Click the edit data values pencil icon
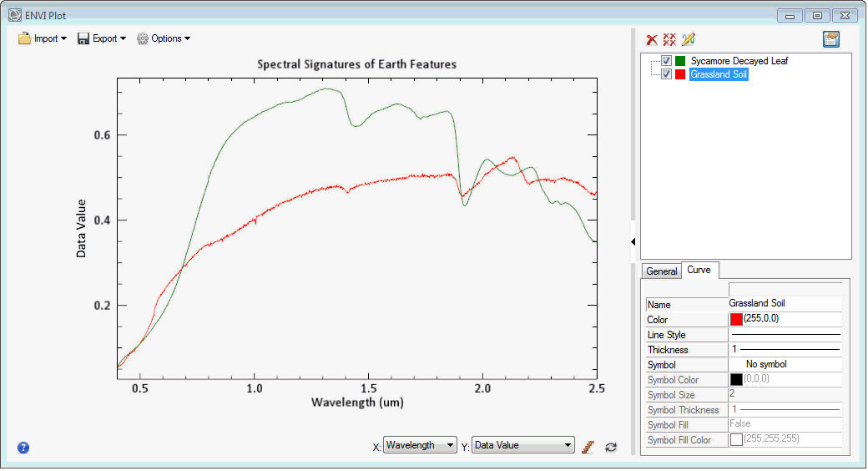Screen dimensions: 868x471 (688, 39)
